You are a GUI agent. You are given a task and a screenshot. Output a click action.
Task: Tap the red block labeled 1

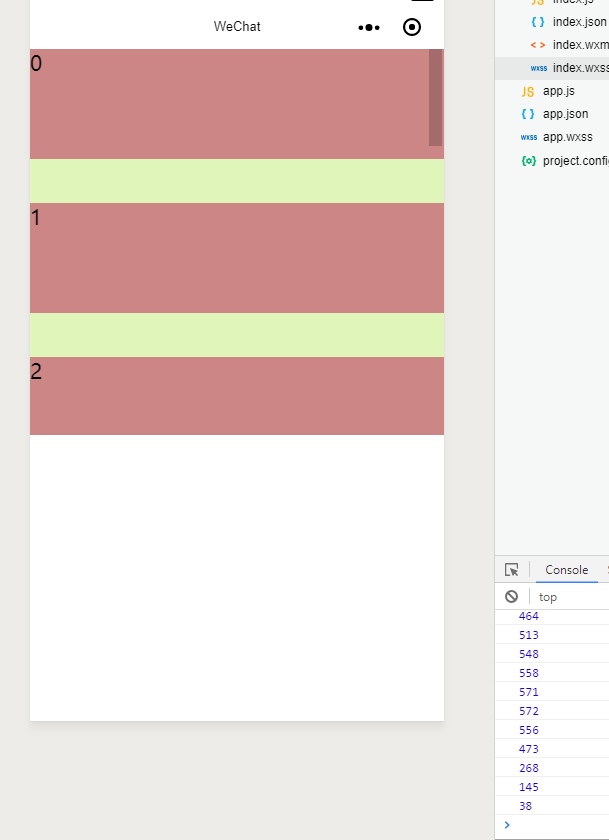point(237,258)
